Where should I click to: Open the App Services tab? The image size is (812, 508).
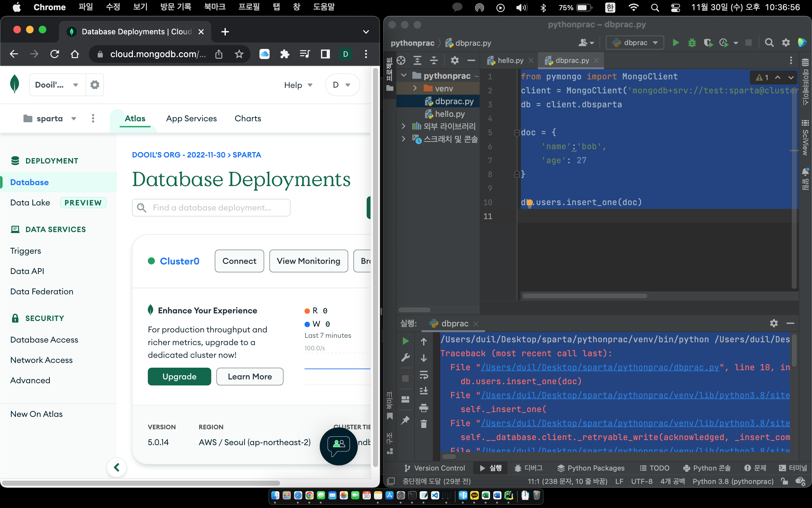191,118
